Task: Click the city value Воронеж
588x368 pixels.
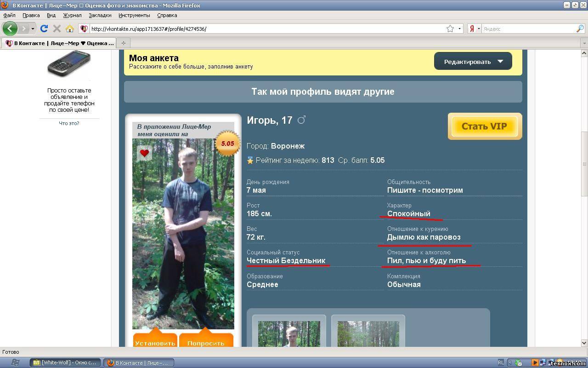Action: [x=288, y=146]
